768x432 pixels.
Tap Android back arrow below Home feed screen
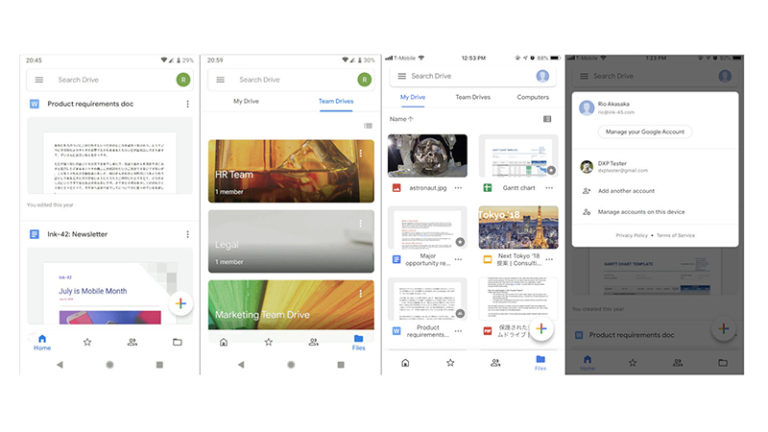pyautogui.click(x=60, y=364)
